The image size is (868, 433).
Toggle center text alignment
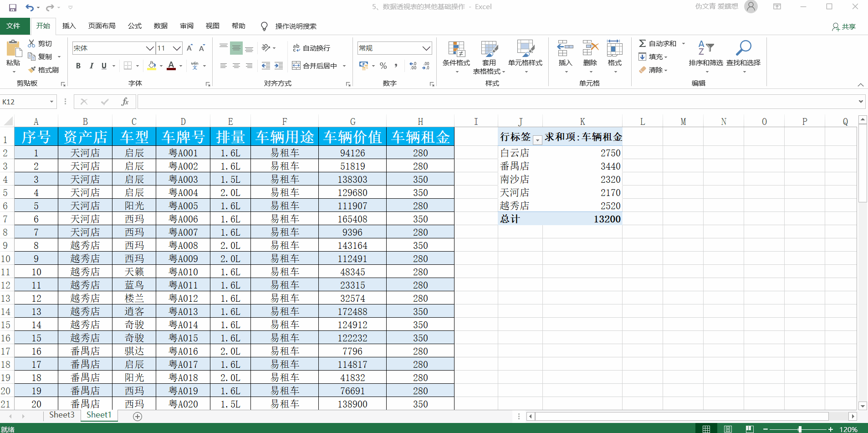pyautogui.click(x=236, y=66)
